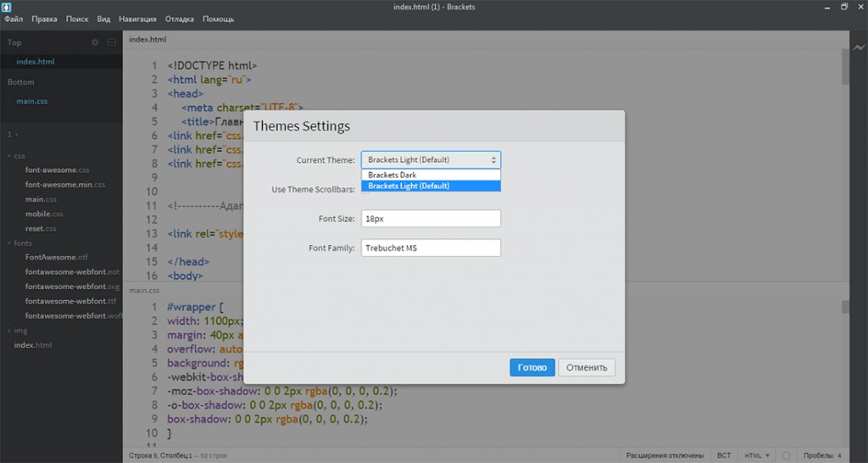Open the Навигация menu
The width and height of the screenshot is (868, 463).
pyautogui.click(x=137, y=19)
